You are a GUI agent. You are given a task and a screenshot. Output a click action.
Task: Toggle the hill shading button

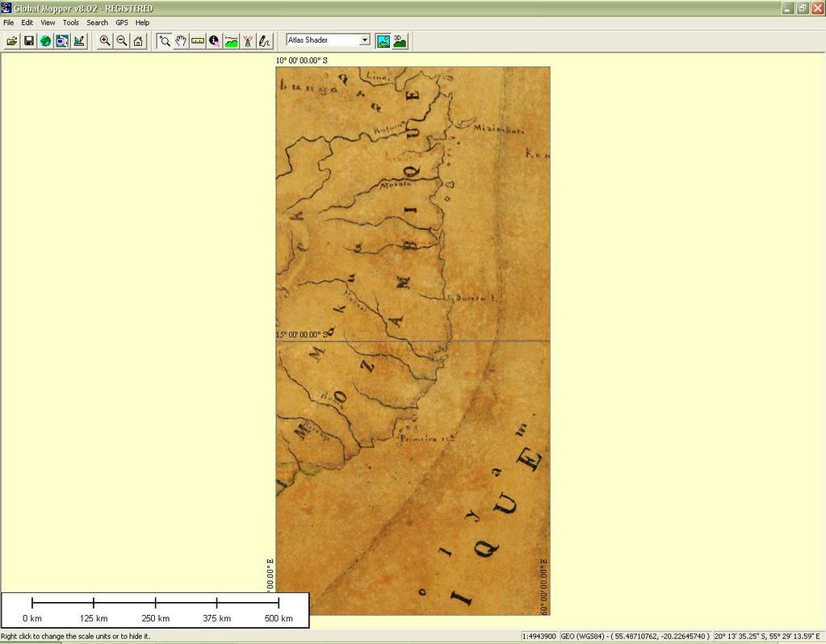[x=383, y=41]
